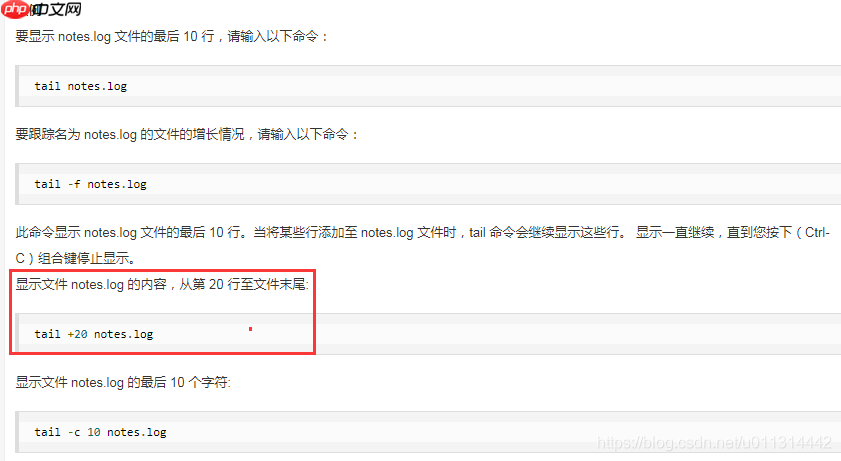Image resolution: width=841 pixels, height=461 pixels.
Task: Click the csdn blog watermark URL
Action: tap(714, 443)
